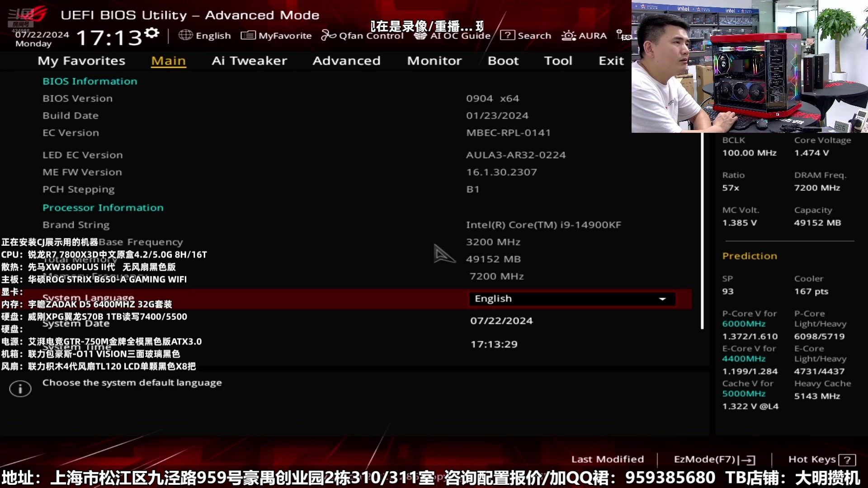Select the Advanced menu item
This screenshot has width=868, height=488.
point(346,60)
